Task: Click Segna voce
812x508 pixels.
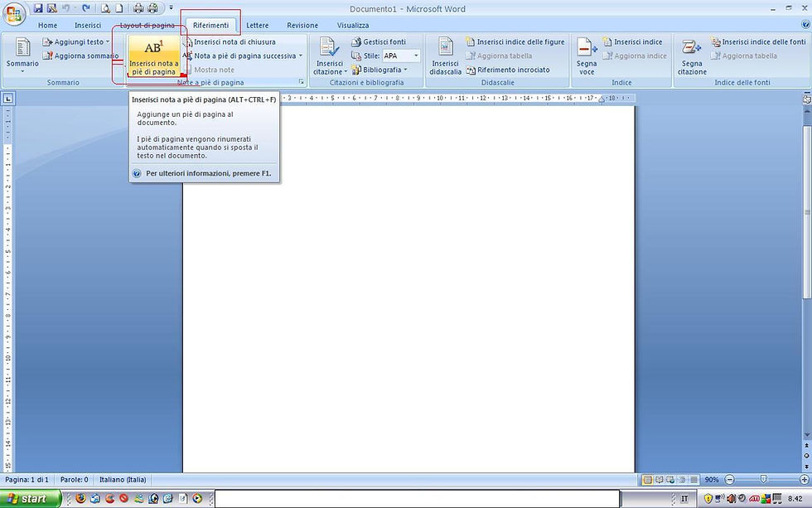Action: [587, 56]
